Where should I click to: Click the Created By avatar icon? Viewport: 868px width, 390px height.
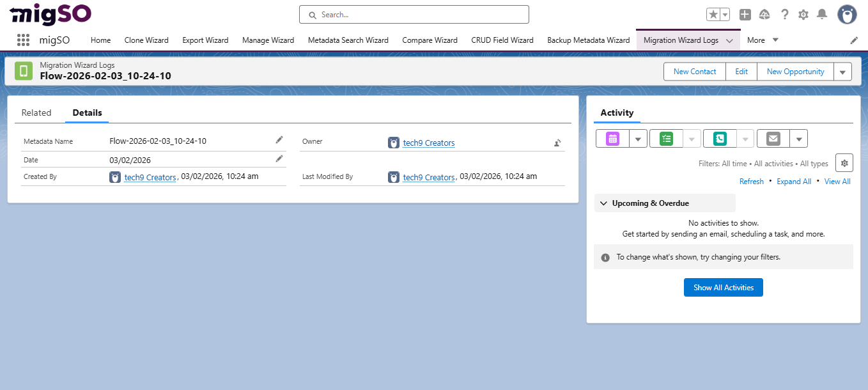115,177
